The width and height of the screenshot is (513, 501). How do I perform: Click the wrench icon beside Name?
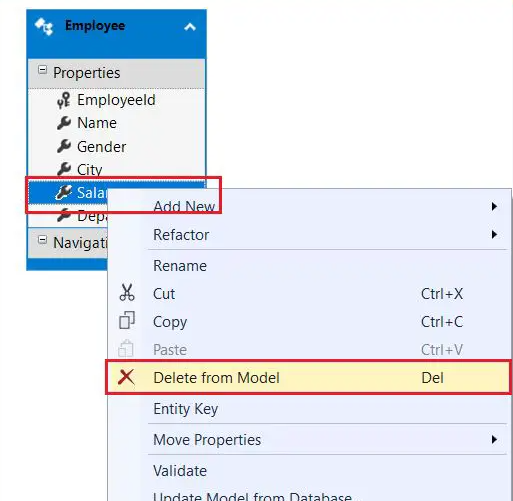64,123
